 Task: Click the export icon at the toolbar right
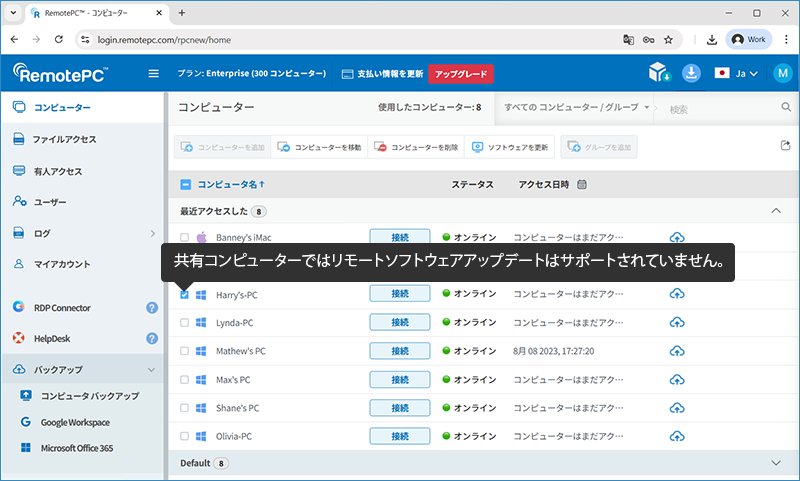[785, 146]
